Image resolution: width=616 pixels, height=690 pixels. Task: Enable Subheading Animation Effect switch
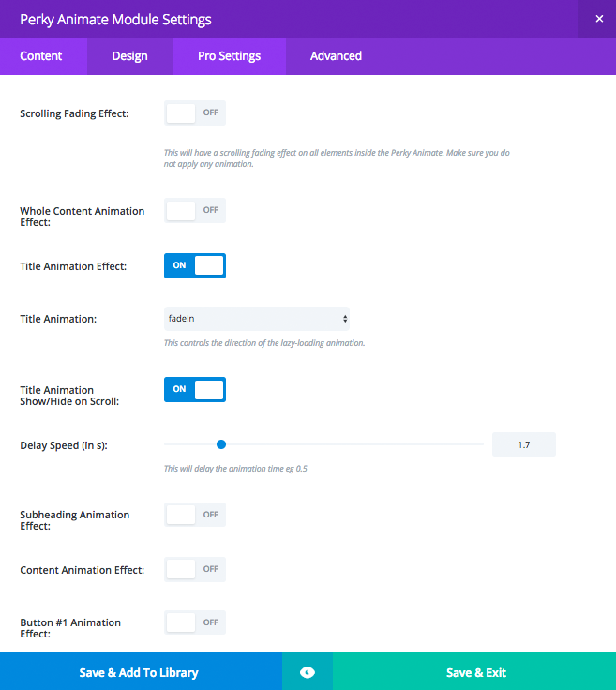[195, 515]
